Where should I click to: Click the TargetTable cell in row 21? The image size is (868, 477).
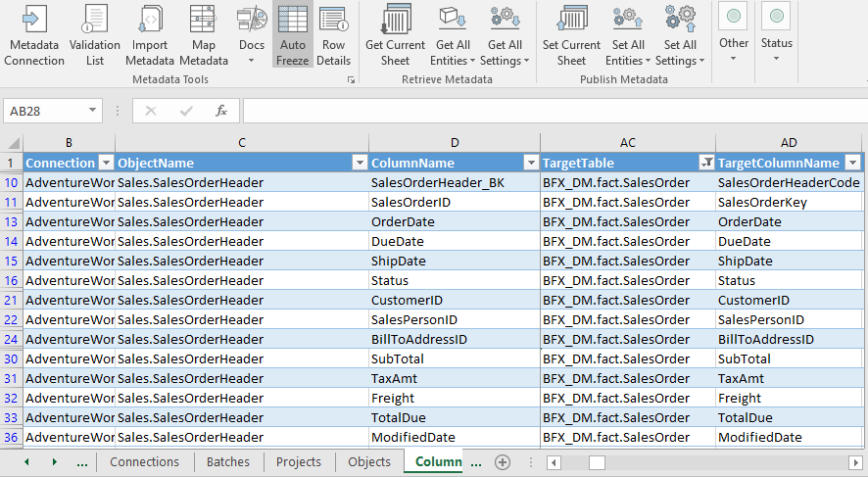click(628, 300)
